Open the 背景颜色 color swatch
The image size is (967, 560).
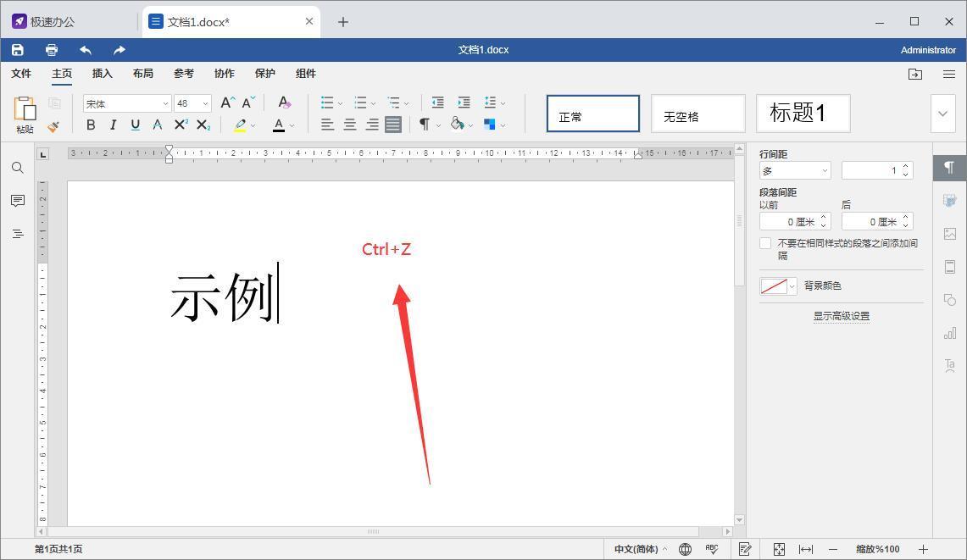pyautogui.click(x=778, y=286)
